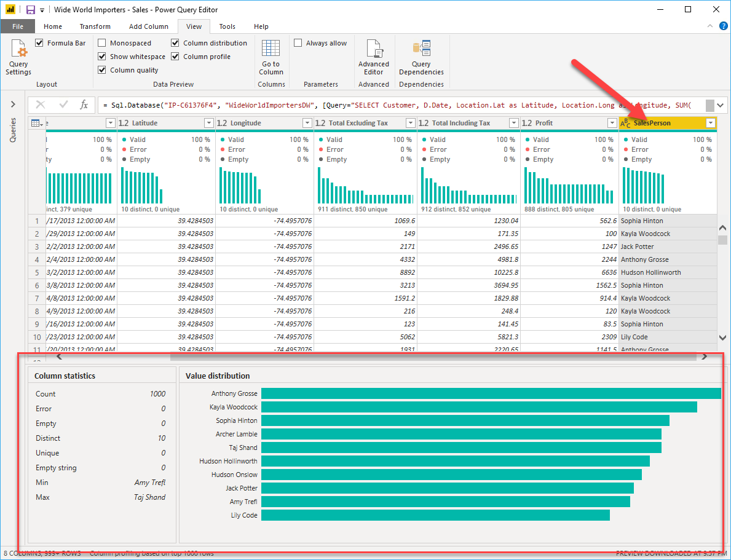The image size is (731, 560).
Task: Open the File menu tab
Action: click(18, 26)
